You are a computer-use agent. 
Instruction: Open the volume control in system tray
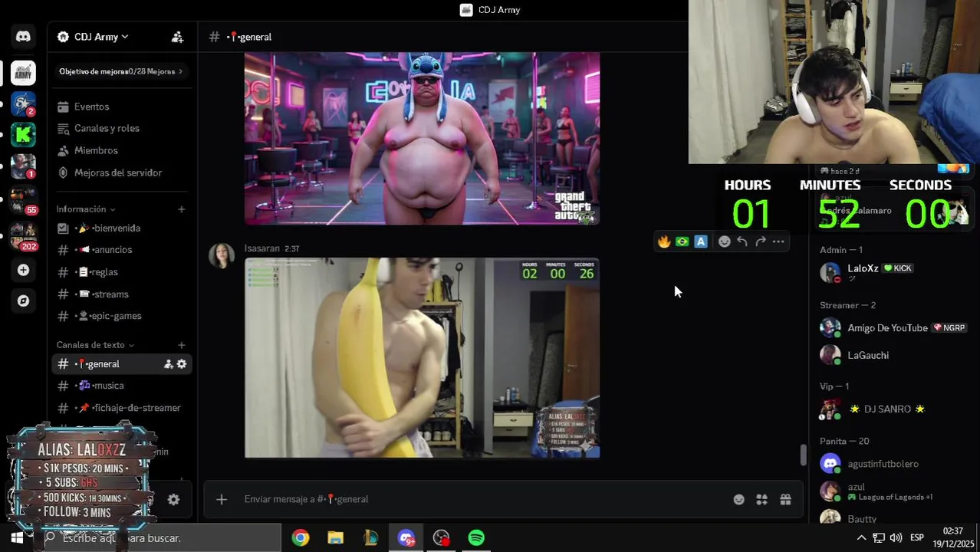pos(896,537)
